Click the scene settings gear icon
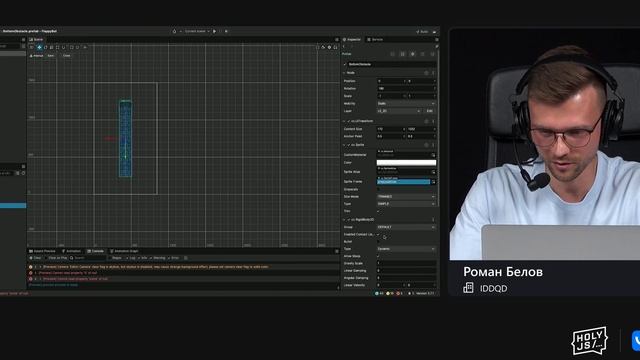640x360 pixels. 329,47
